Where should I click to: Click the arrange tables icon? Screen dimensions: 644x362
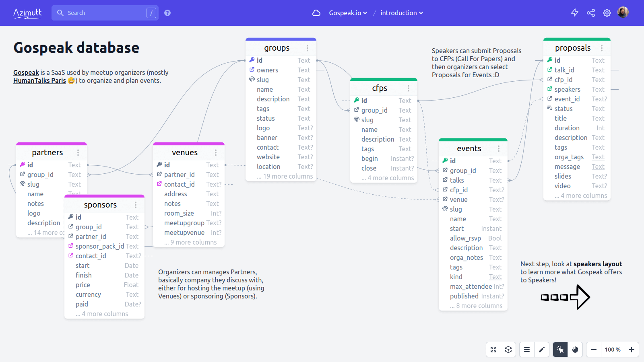[x=508, y=350]
